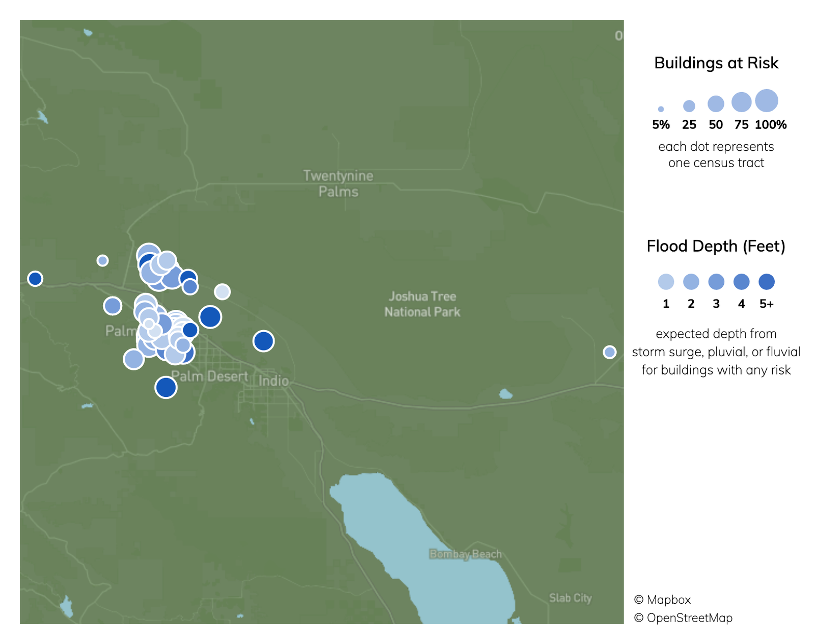
Task: Click the 50 percent legend dot
Action: (716, 104)
